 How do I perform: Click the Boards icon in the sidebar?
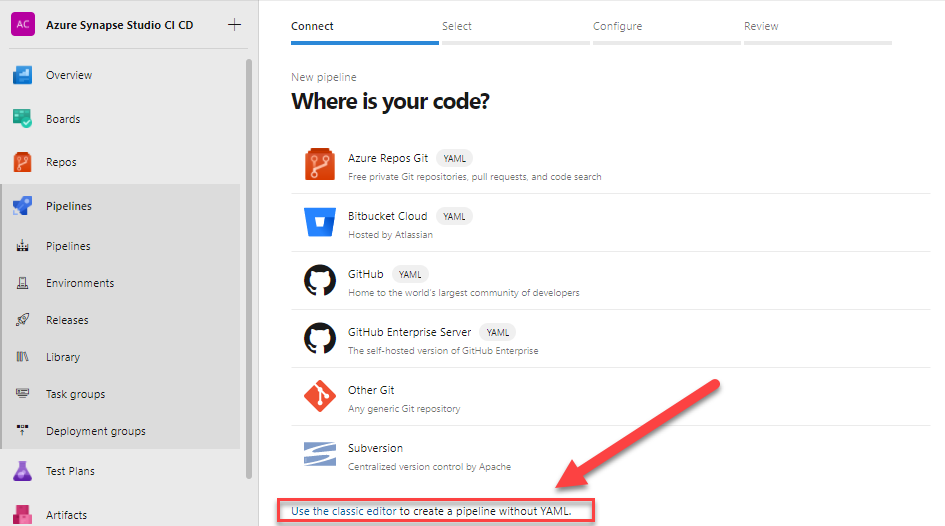click(x=22, y=119)
